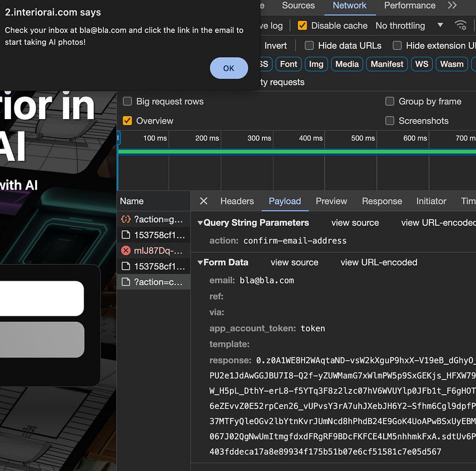Toggle the Disable cache checkbox

pos(302,26)
